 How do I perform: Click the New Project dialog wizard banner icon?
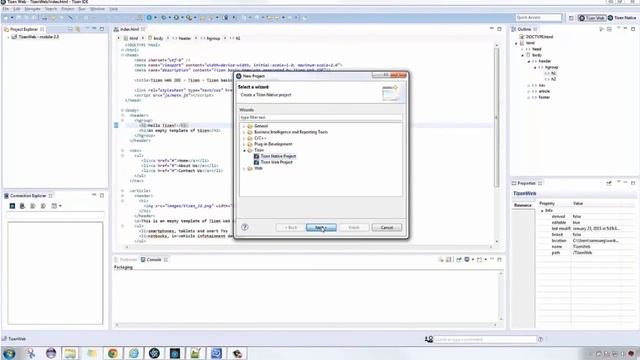390,93
